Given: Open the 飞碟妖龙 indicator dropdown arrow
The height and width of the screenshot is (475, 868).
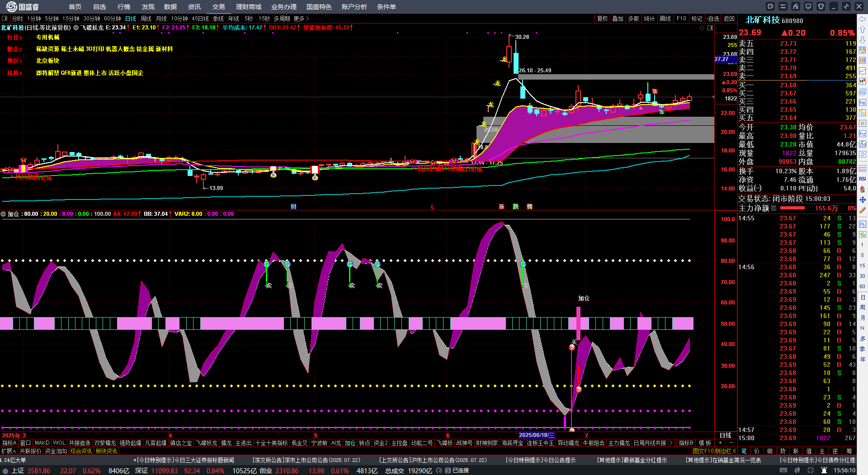Looking at the screenshot, I should [x=76, y=28].
